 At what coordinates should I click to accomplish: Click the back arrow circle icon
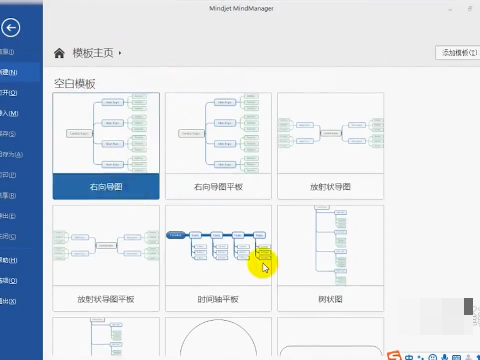[x=10, y=28]
